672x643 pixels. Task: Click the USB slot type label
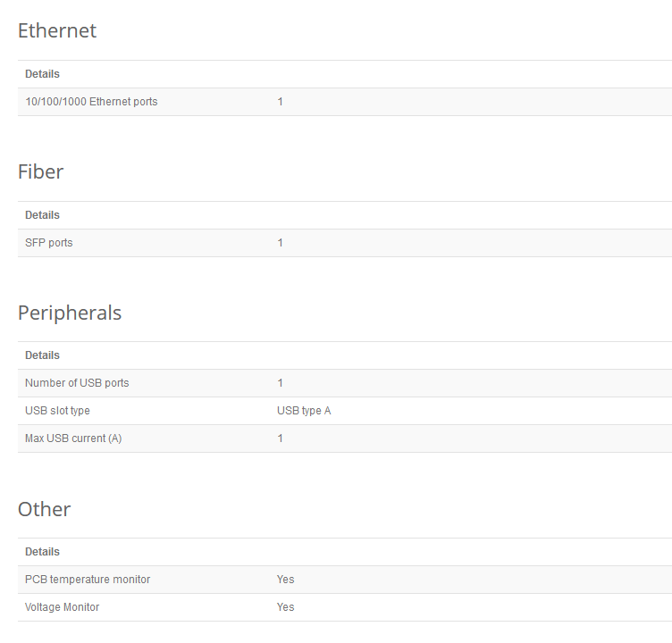pyautogui.click(x=57, y=411)
